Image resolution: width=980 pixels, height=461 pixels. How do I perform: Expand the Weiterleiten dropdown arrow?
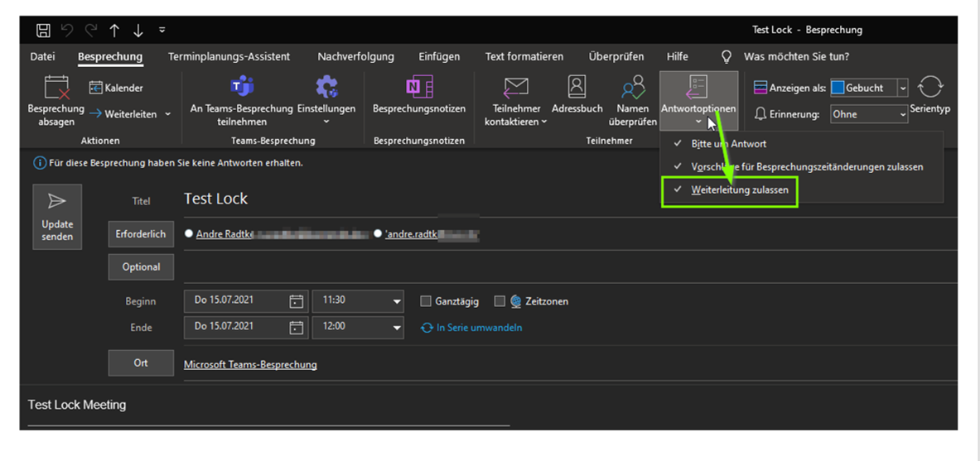[167, 114]
